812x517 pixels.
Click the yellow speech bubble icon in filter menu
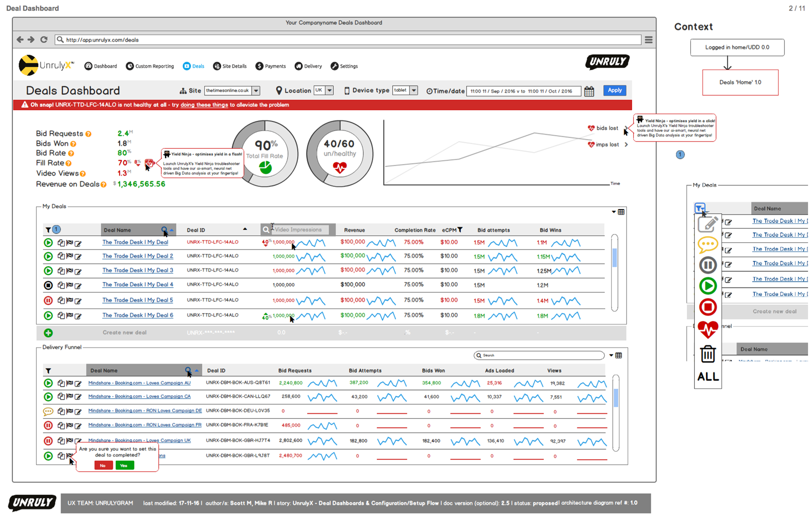pyautogui.click(x=708, y=244)
